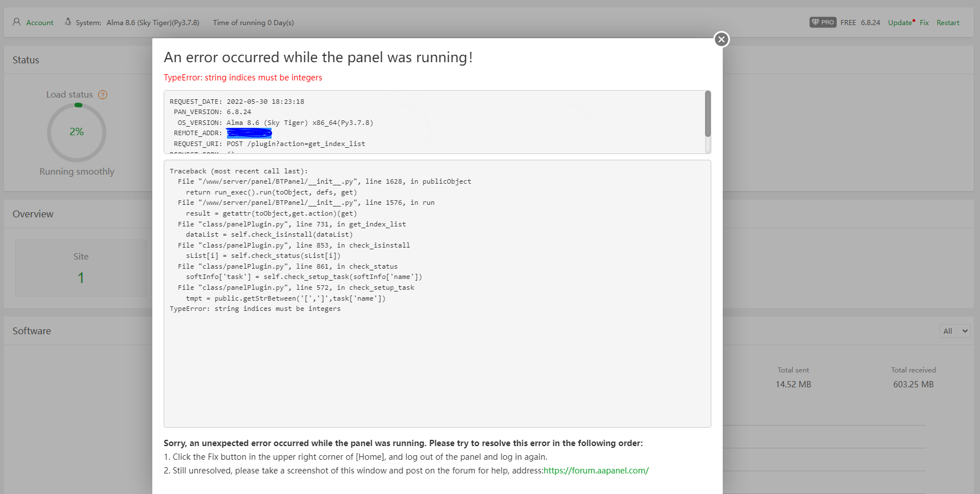Click the Status panel heading

tap(26, 60)
